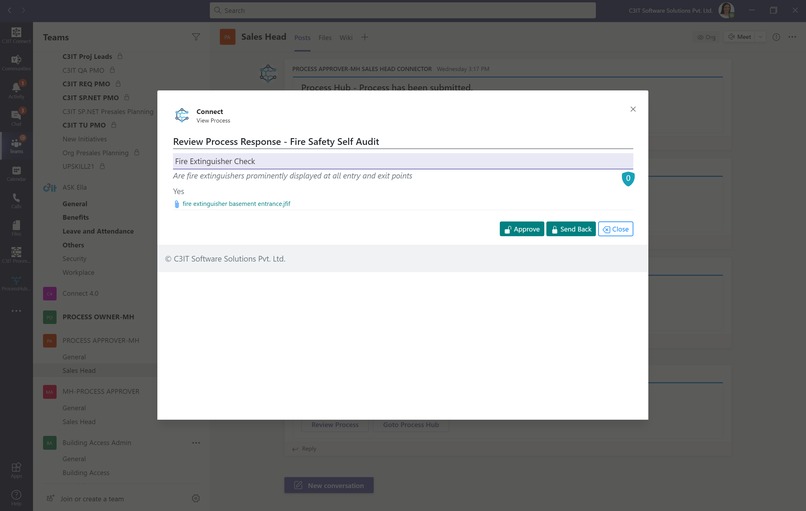Go back with the back arrow
806x511 pixels.
click(10, 10)
